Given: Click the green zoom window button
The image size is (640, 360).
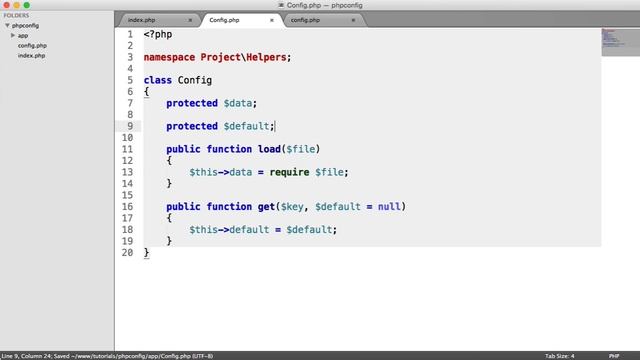Looking at the screenshot, I should 27,5.
